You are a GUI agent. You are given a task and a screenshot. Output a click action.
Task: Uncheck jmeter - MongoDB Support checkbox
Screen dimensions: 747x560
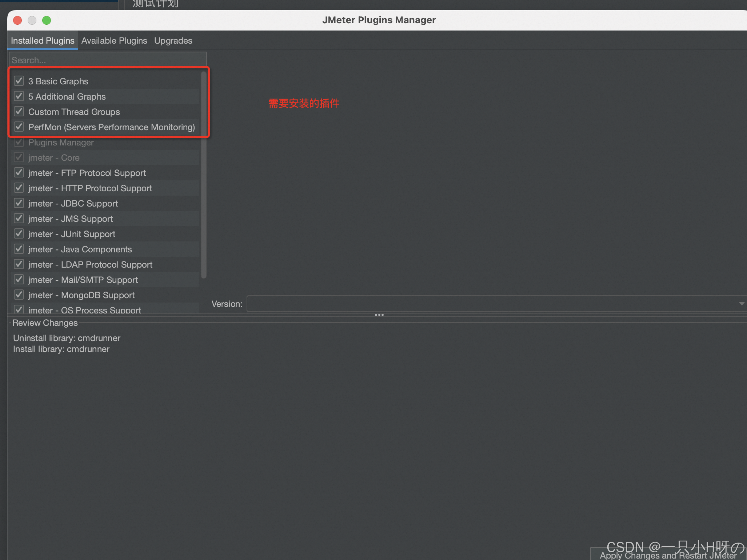19,295
